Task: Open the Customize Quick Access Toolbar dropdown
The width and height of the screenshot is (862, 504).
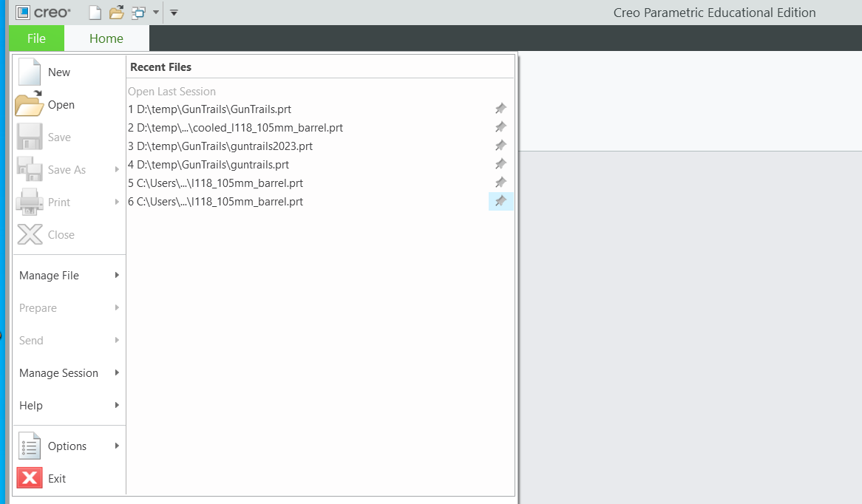Action: tap(174, 13)
